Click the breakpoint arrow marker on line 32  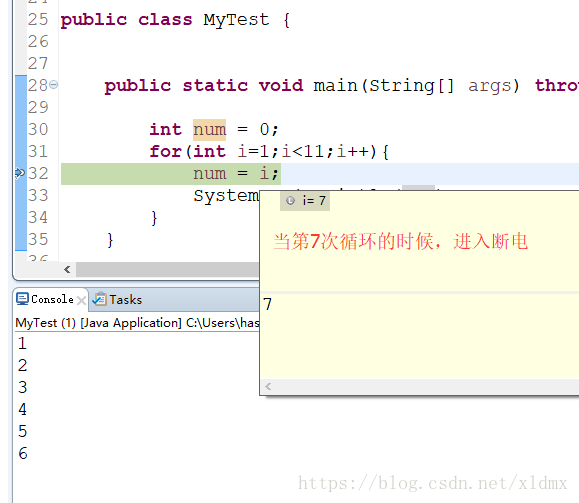point(20,173)
